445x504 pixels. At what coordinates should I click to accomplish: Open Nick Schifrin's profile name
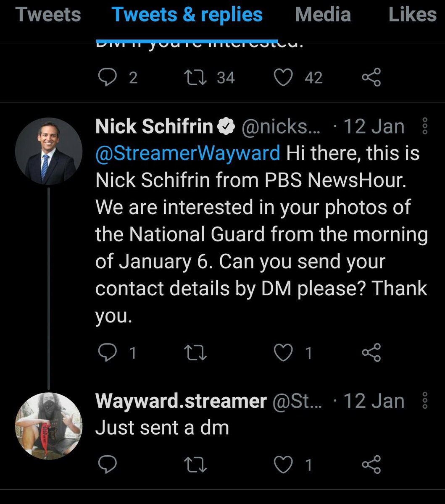154,126
